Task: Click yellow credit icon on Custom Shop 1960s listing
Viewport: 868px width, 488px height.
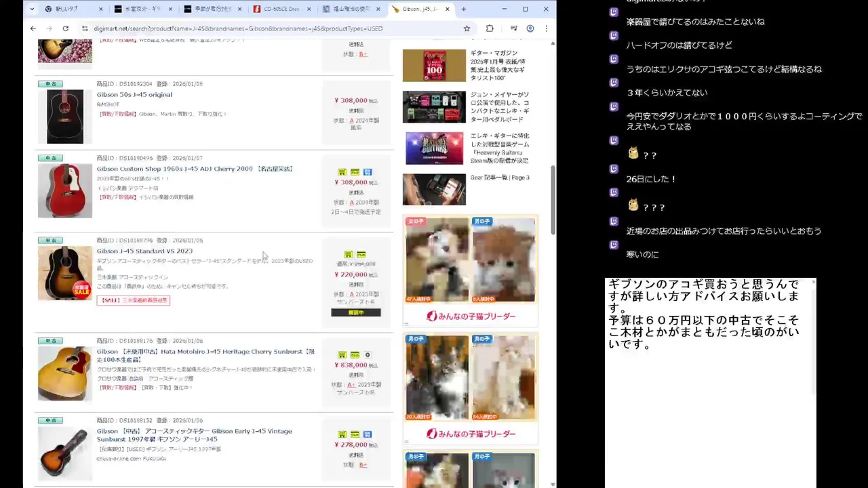Action: tap(355, 172)
